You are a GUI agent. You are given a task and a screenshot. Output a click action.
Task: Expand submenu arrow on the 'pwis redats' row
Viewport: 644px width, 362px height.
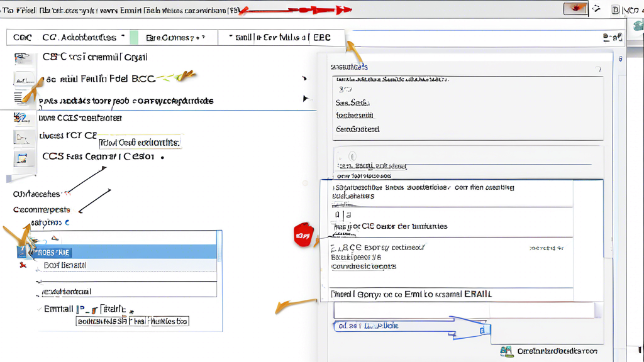[x=305, y=99]
